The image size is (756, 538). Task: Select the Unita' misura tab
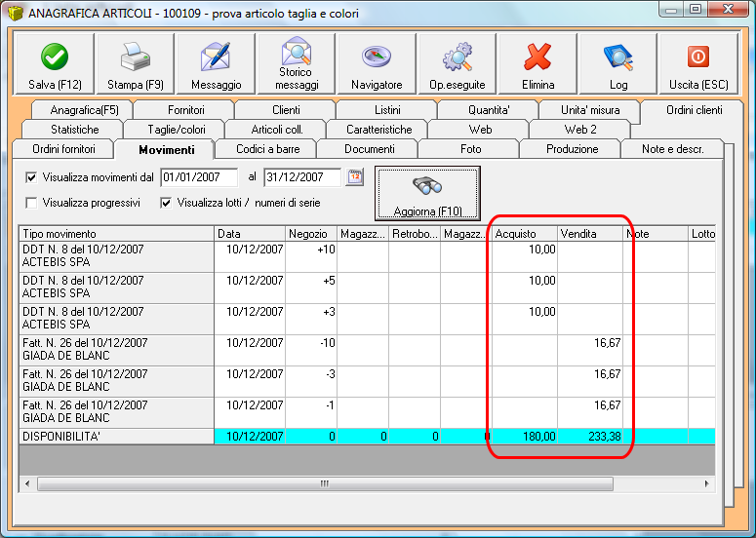pos(590,110)
